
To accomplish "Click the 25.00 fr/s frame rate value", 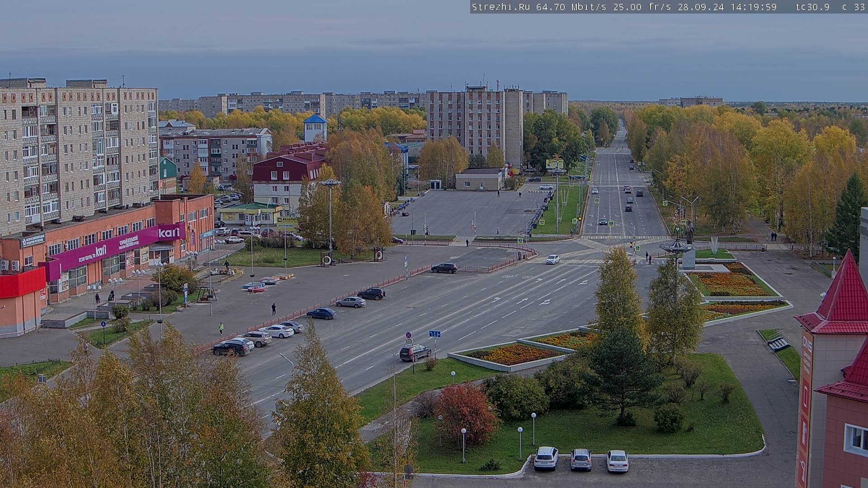I will (x=642, y=7).
